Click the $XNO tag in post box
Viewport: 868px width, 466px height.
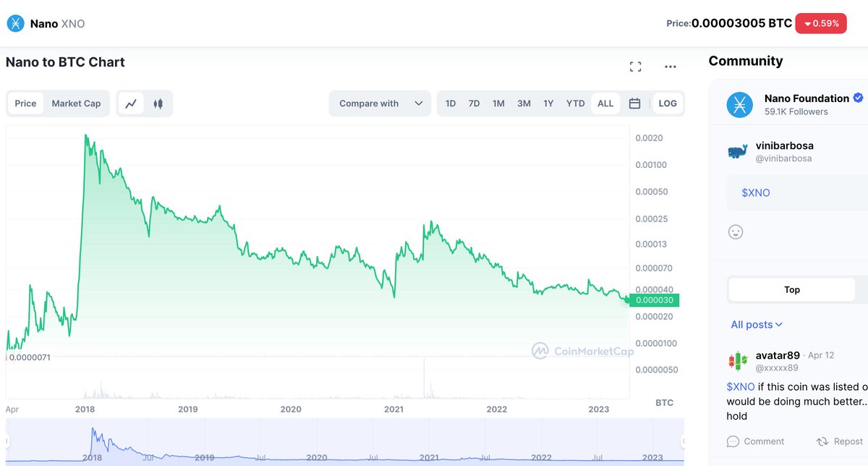[x=756, y=193]
